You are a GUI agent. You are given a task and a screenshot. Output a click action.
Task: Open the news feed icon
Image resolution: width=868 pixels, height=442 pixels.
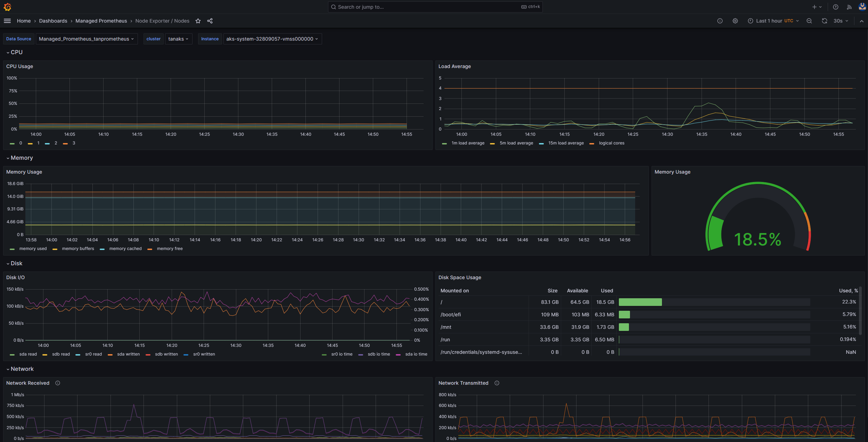pyautogui.click(x=849, y=7)
